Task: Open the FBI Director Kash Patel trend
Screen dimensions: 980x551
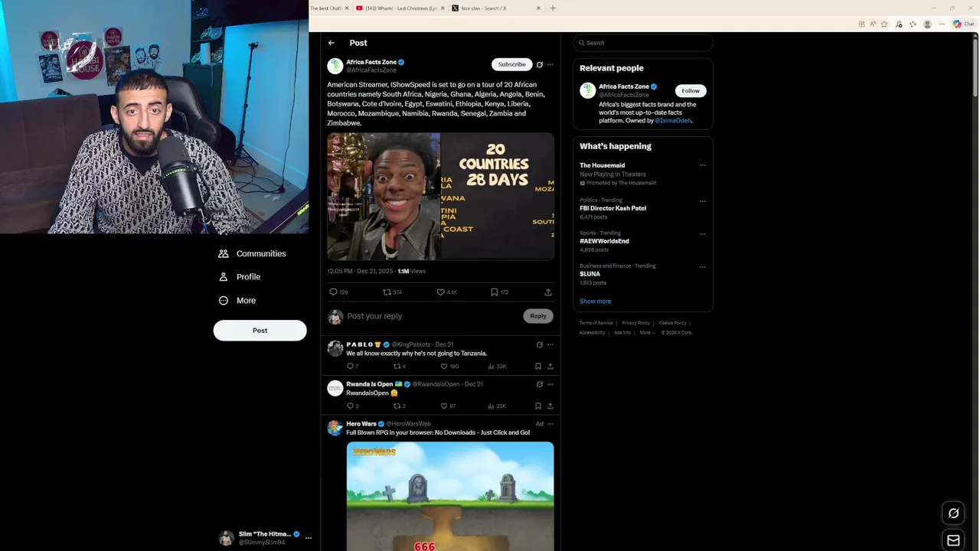Action: pos(612,208)
